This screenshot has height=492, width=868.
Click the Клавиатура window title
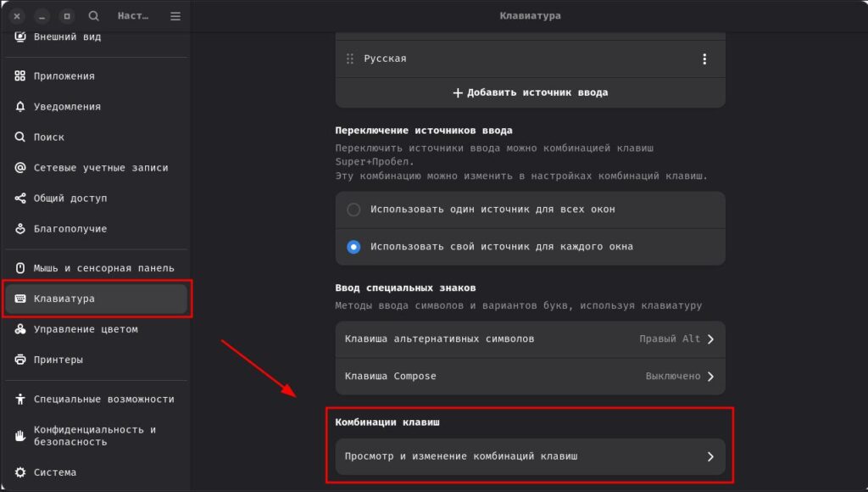(530, 16)
